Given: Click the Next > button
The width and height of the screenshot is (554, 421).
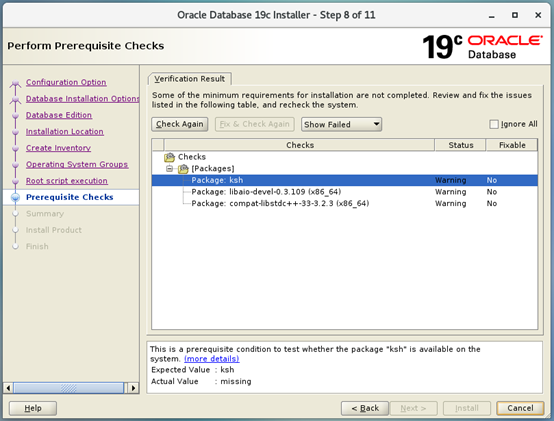Looking at the screenshot, I should point(413,408).
